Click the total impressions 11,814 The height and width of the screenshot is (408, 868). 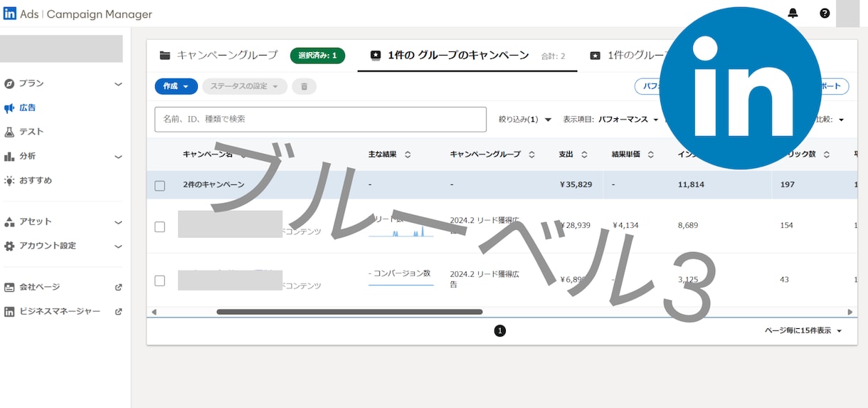[692, 184]
